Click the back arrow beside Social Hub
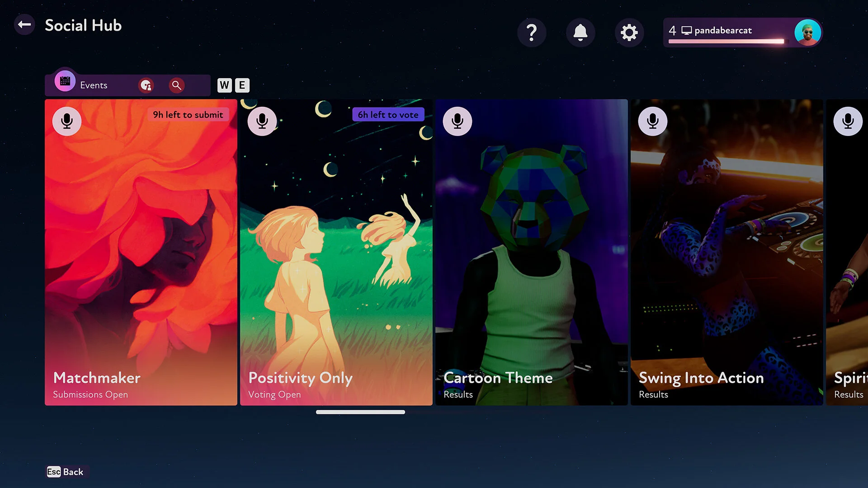868x488 pixels. point(24,25)
